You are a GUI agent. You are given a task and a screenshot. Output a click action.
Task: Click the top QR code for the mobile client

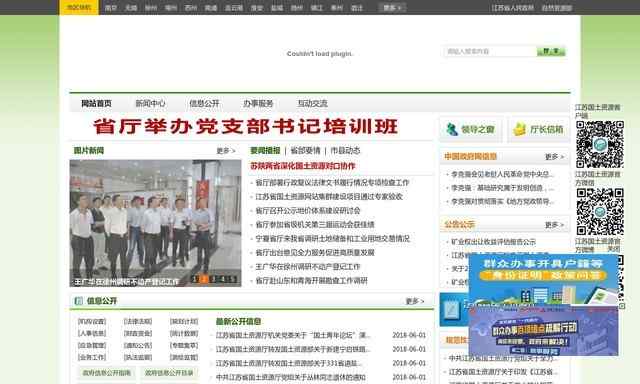pyautogui.click(x=600, y=144)
